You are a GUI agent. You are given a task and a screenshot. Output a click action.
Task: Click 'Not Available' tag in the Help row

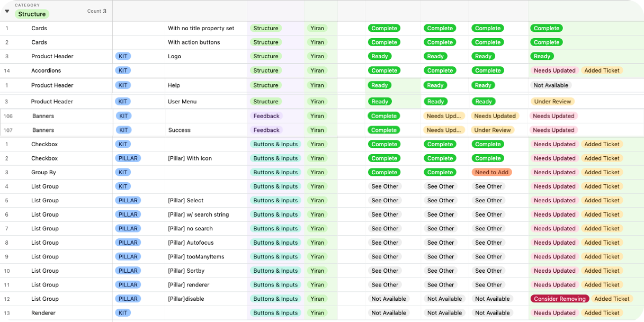coord(551,85)
